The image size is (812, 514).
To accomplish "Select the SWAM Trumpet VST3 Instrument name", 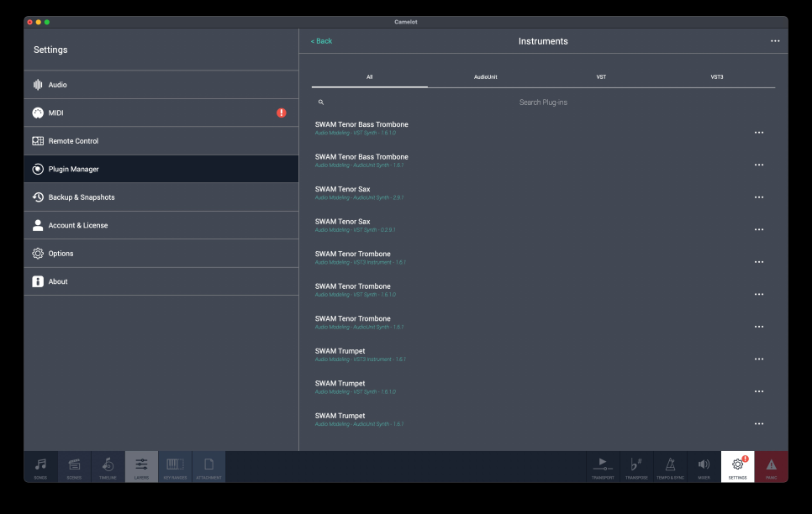I will (x=340, y=351).
